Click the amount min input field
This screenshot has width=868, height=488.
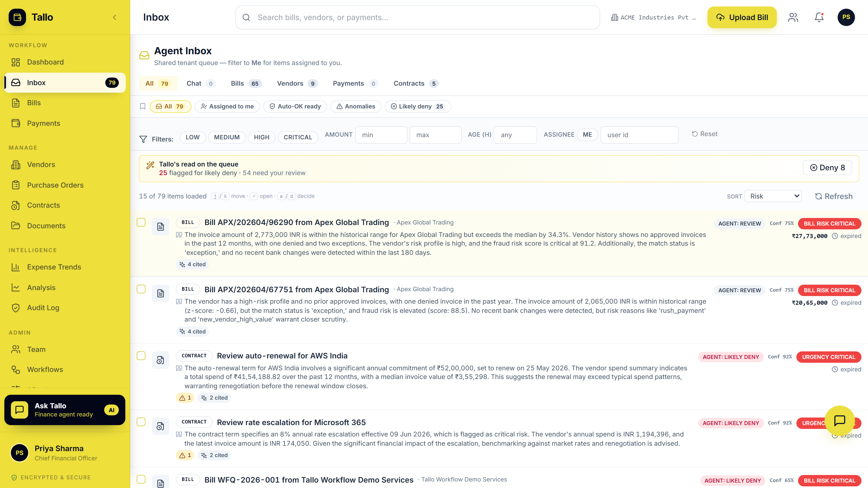point(381,135)
